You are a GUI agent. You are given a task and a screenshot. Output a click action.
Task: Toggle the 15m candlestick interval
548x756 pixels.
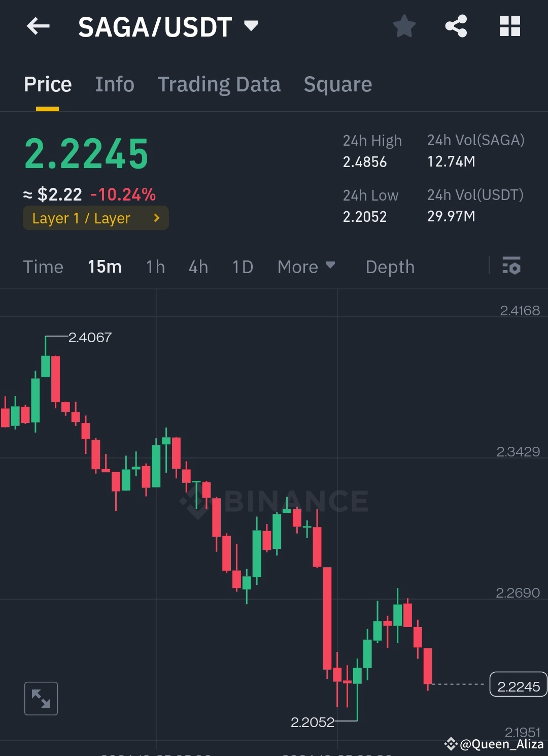pos(104,266)
